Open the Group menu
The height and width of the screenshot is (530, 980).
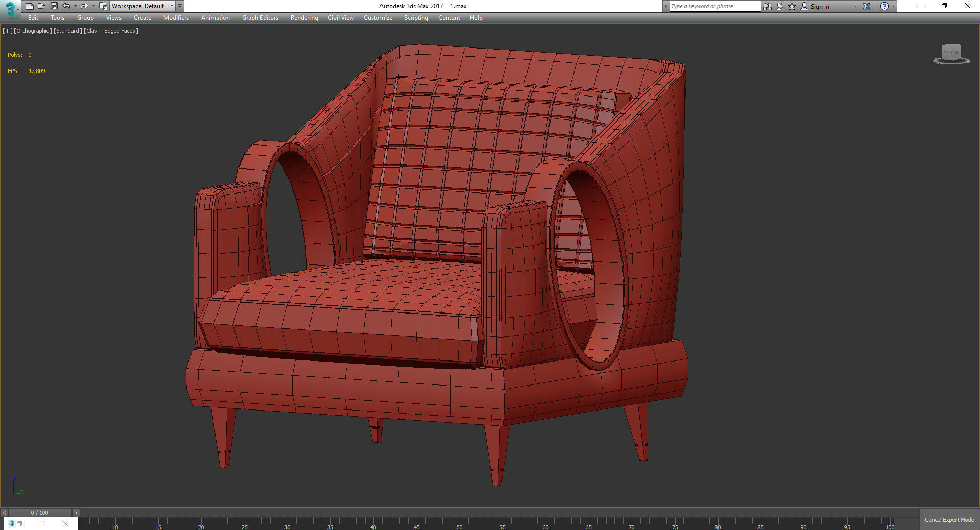(85, 18)
